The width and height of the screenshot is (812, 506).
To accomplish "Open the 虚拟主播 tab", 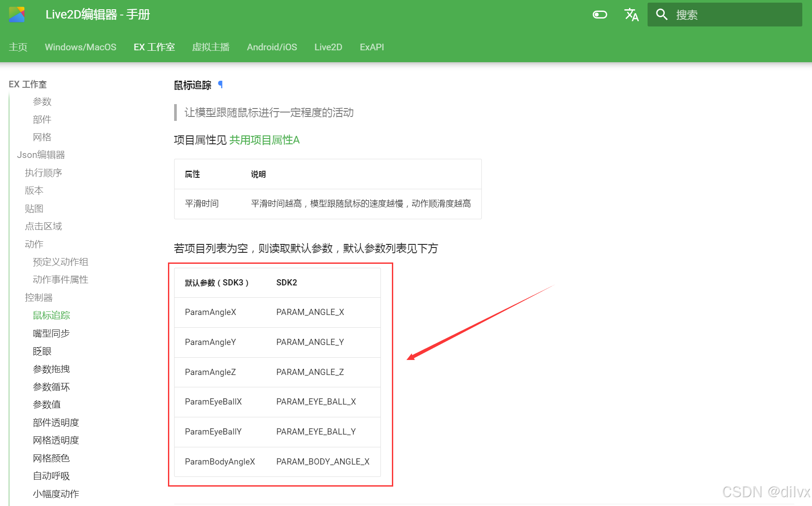I will tap(211, 47).
